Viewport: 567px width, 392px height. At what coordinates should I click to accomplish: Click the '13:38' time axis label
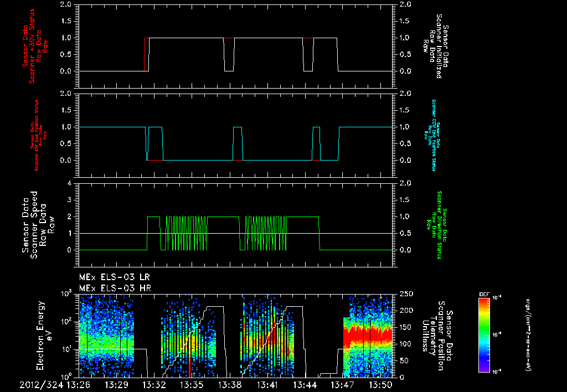point(230,385)
